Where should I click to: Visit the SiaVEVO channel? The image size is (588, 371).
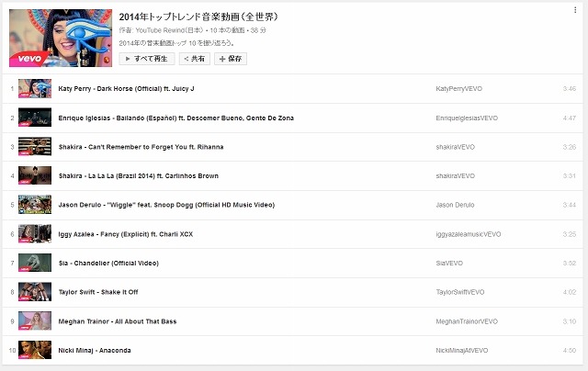449,263
